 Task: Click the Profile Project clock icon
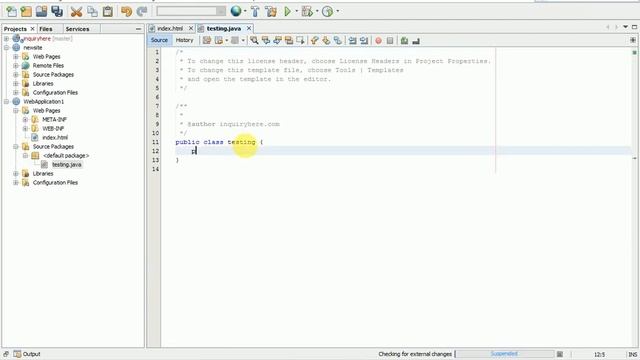coord(327,11)
